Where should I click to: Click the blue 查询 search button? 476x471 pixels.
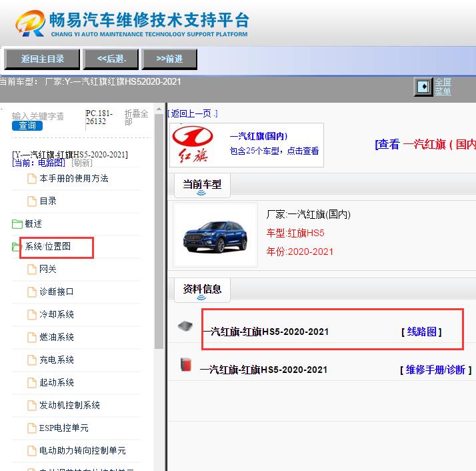tap(27, 125)
